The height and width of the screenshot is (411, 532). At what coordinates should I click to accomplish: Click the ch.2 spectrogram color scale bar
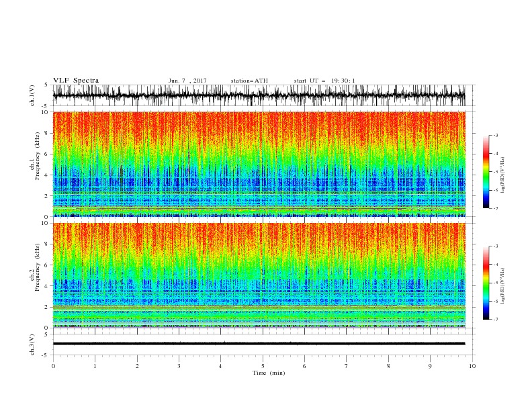(486, 283)
